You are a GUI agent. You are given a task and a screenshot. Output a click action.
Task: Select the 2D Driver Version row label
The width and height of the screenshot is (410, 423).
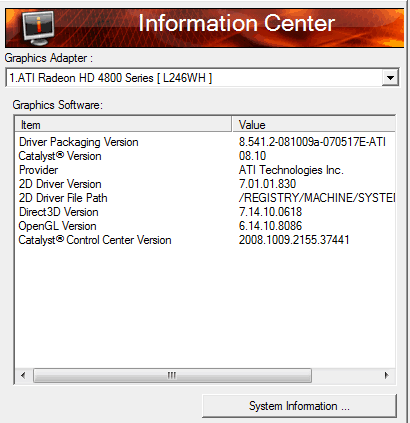pyautogui.click(x=60, y=184)
